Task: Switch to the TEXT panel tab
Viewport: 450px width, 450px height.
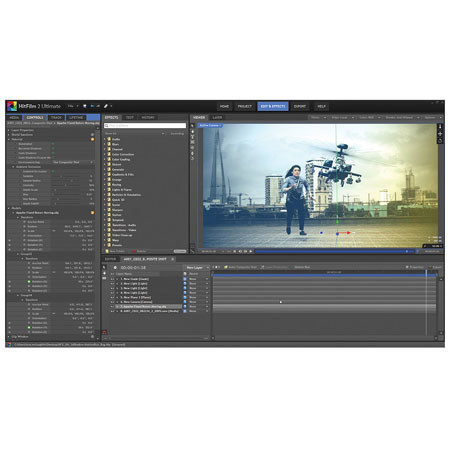Action: point(130,118)
